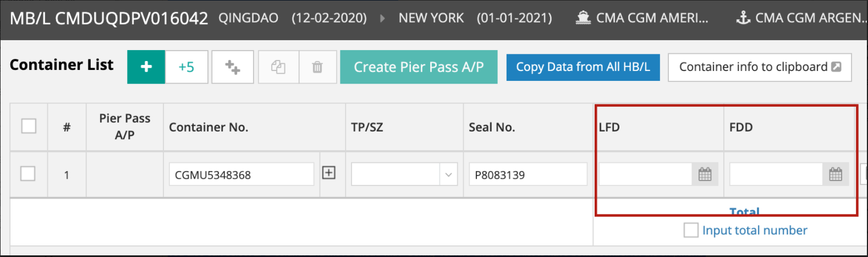This screenshot has height=257, width=868.
Task: Enable the Input total number checkbox
Action: (x=690, y=230)
